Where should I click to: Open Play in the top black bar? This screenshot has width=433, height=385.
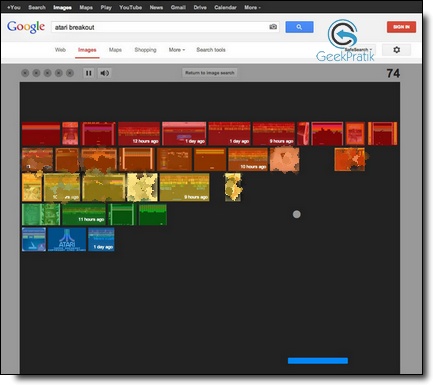coord(106,7)
